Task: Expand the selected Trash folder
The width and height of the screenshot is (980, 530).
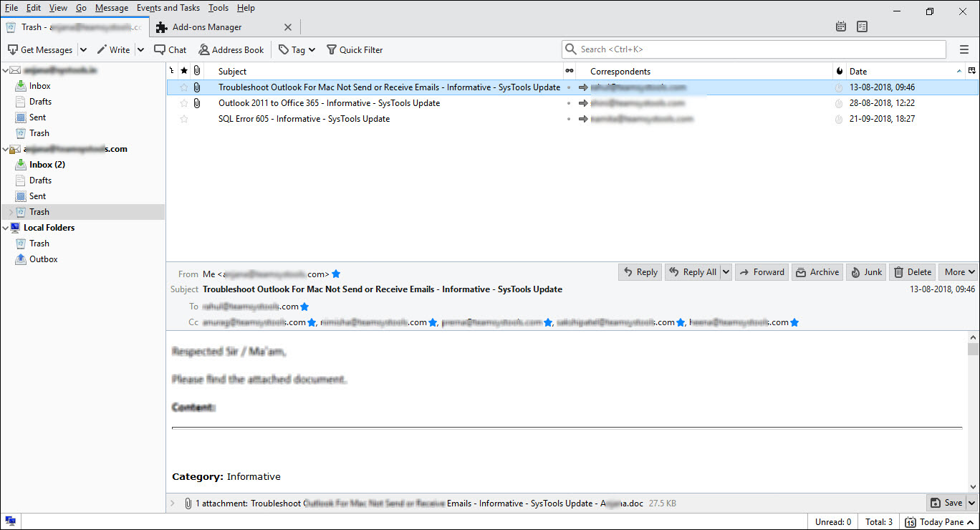Action: pyautogui.click(x=10, y=212)
